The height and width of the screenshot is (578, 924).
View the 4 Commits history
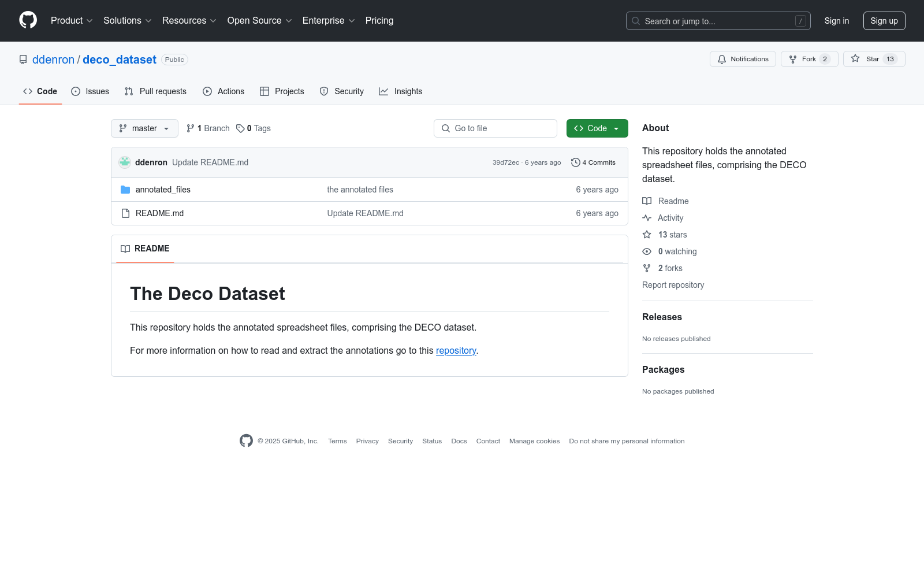(x=594, y=162)
